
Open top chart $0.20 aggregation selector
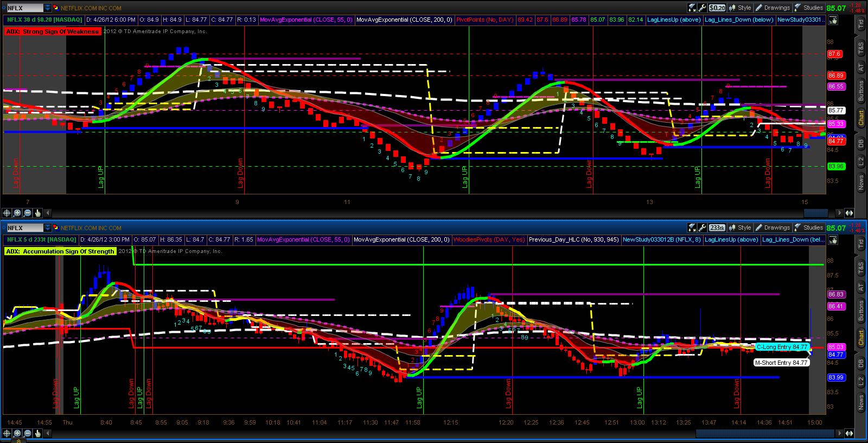(x=717, y=8)
